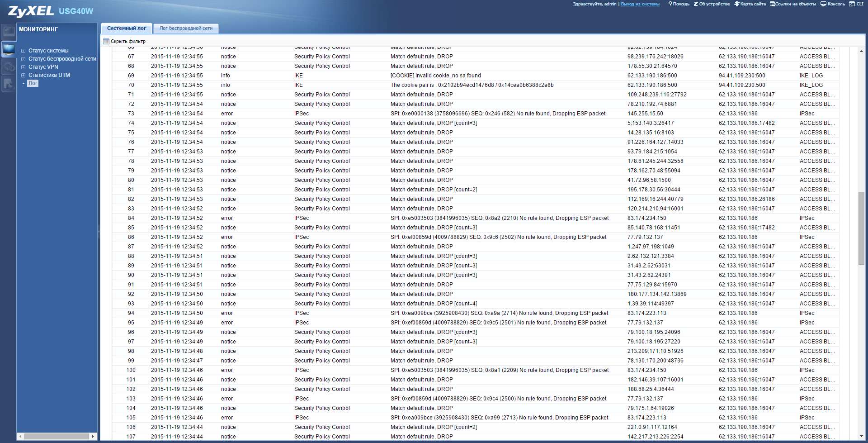Open the Dashboard sidebar icon
The height and width of the screenshot is (443, 868).
tap(9, 31)
